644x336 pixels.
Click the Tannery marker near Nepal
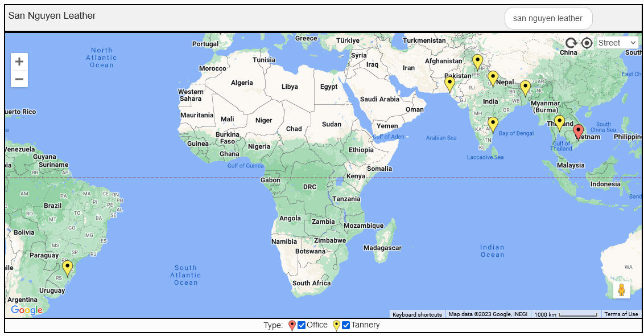[493, 78]
